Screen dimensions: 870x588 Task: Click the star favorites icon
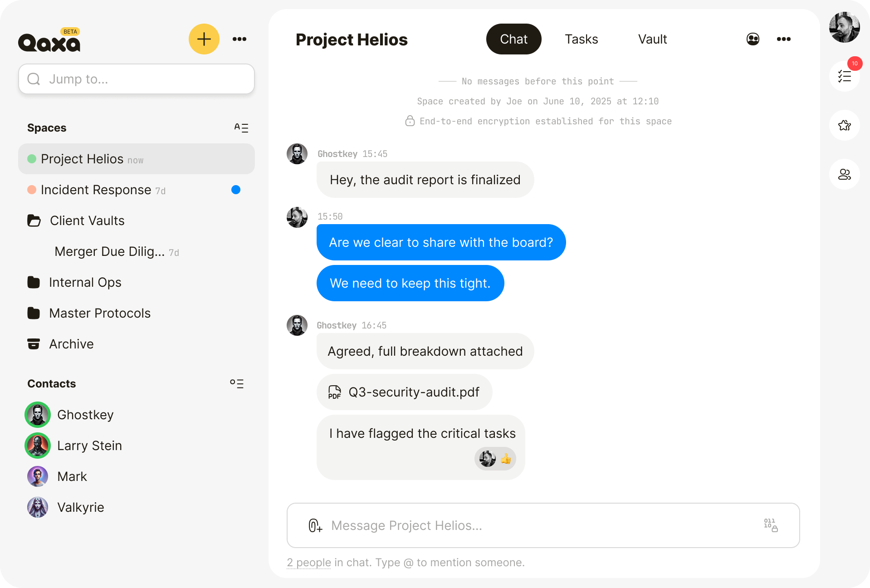click(x=845, y=125)
